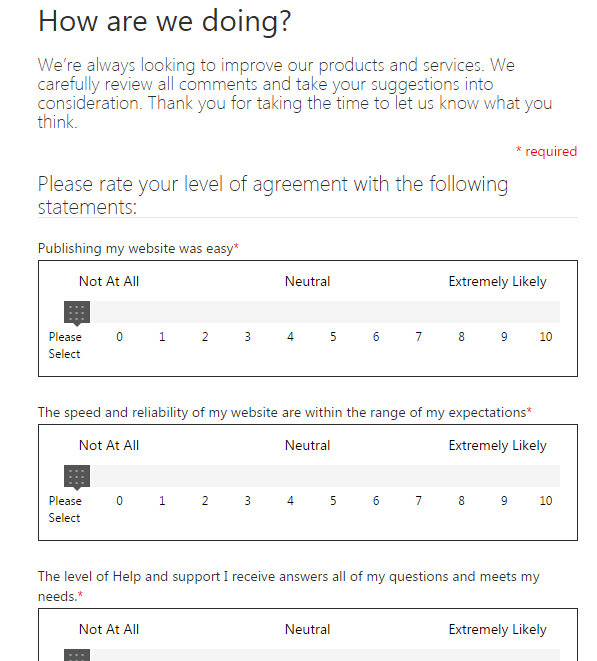Click Please Select label under speed slider

point(65,509)
